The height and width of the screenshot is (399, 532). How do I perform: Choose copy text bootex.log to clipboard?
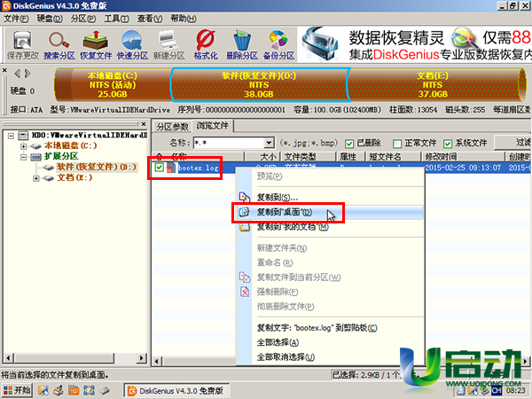(x=330, y=328)
